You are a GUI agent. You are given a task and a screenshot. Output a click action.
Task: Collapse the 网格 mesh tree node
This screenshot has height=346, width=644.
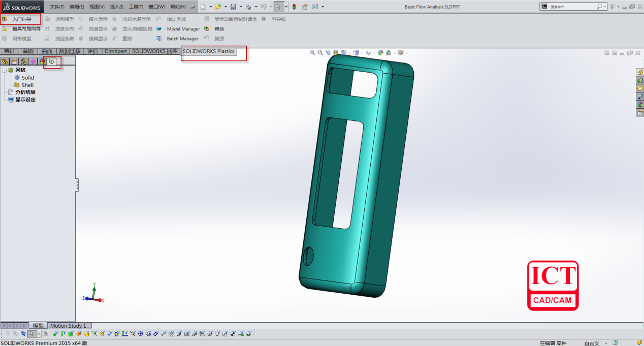coord(5,70)
